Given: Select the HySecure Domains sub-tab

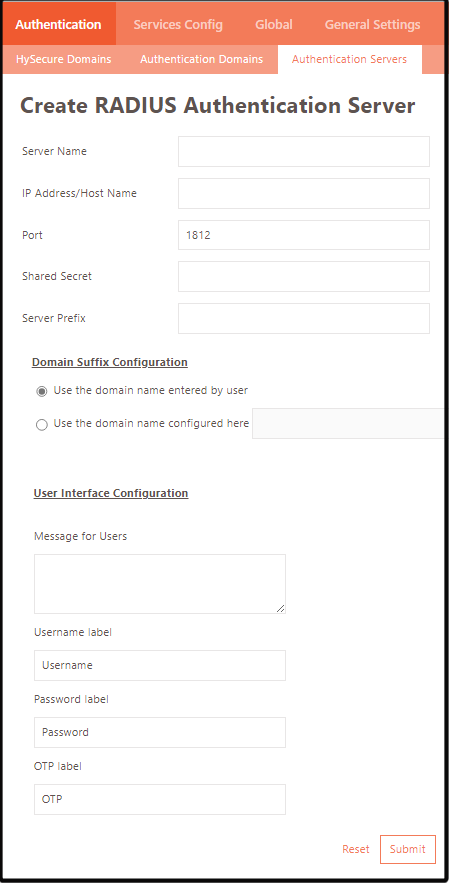Looking at the screenshot, I should coord(64,59).
